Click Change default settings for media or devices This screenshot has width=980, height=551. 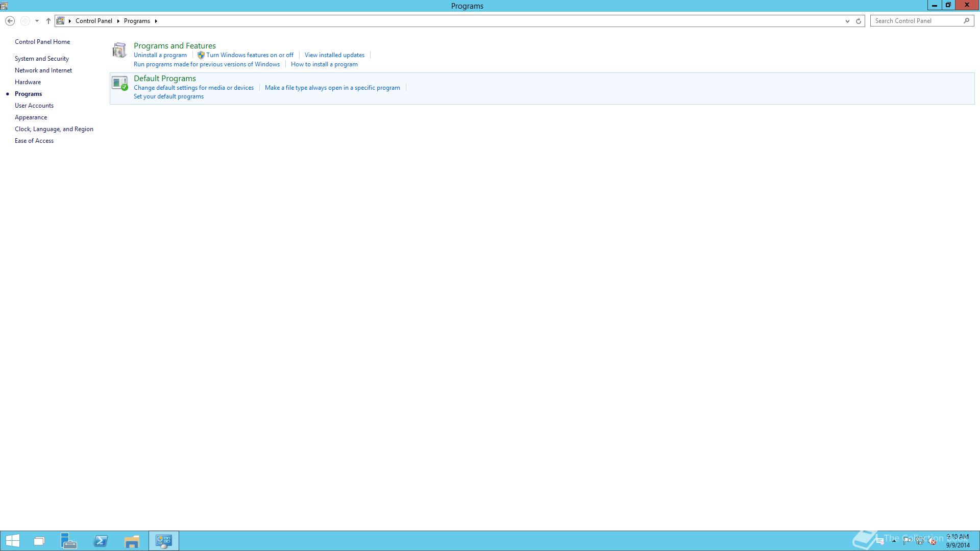(193, 88)
